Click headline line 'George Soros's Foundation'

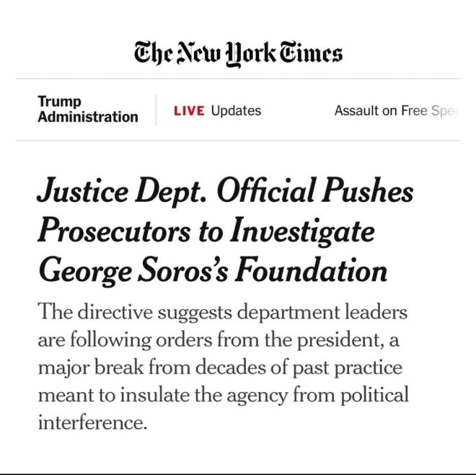click(213, 271)
